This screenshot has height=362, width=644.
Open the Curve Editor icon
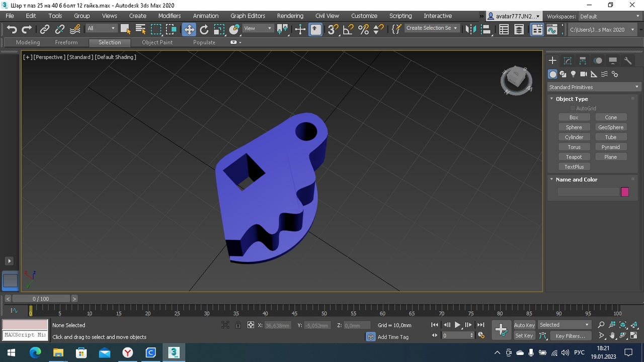pyautogui.click(x=552, y=30)
